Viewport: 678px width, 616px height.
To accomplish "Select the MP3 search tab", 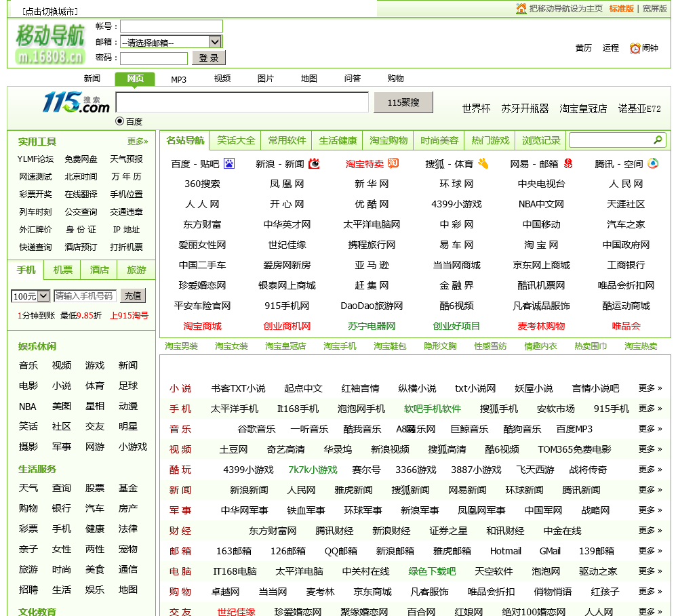I will click(x=178, y=79).
